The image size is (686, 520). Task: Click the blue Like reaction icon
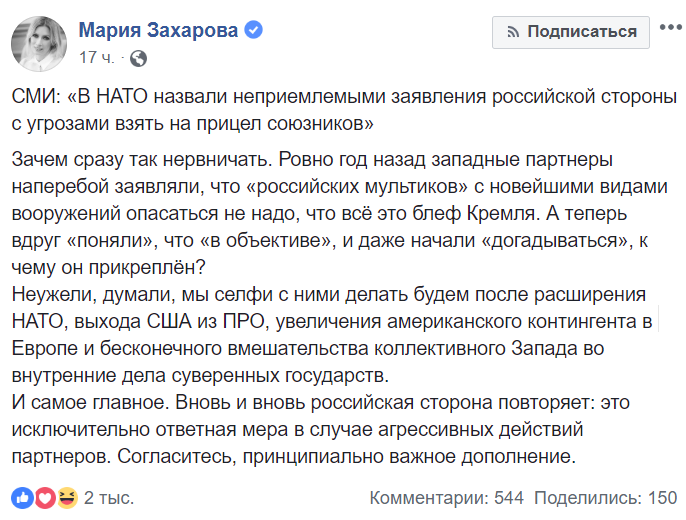(21, 497)
